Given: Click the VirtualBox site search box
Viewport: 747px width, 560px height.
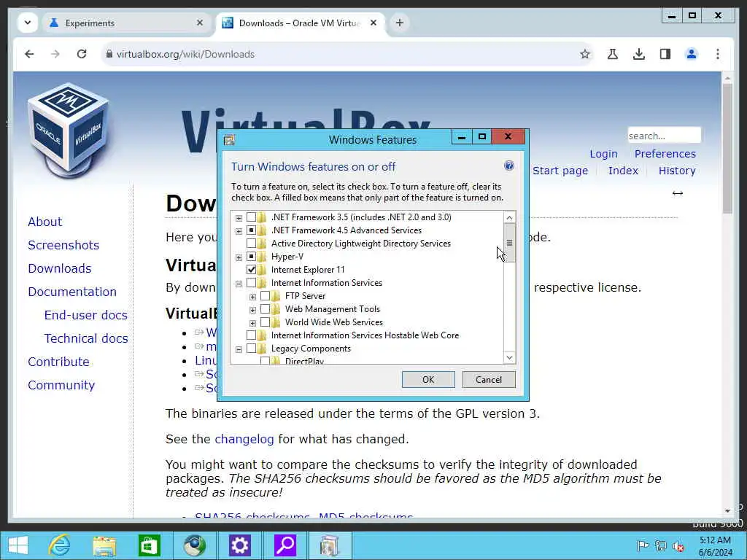Looking at the screenshot, I should pyautogui.click(x=664, y=136).
